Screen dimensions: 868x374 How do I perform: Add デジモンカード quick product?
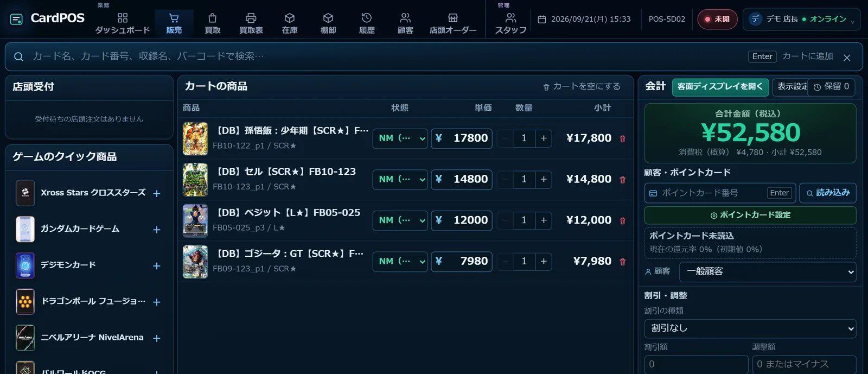157,266
